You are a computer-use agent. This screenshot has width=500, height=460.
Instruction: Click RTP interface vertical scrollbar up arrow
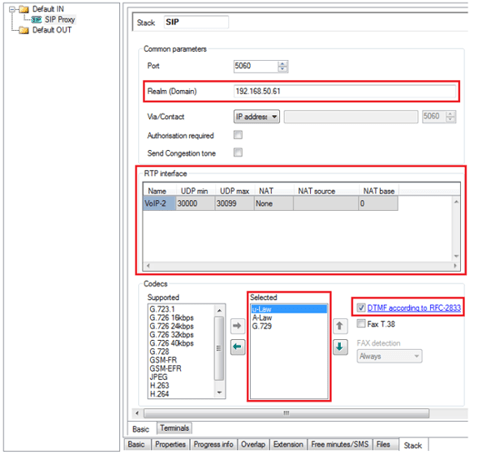(456, 202)
